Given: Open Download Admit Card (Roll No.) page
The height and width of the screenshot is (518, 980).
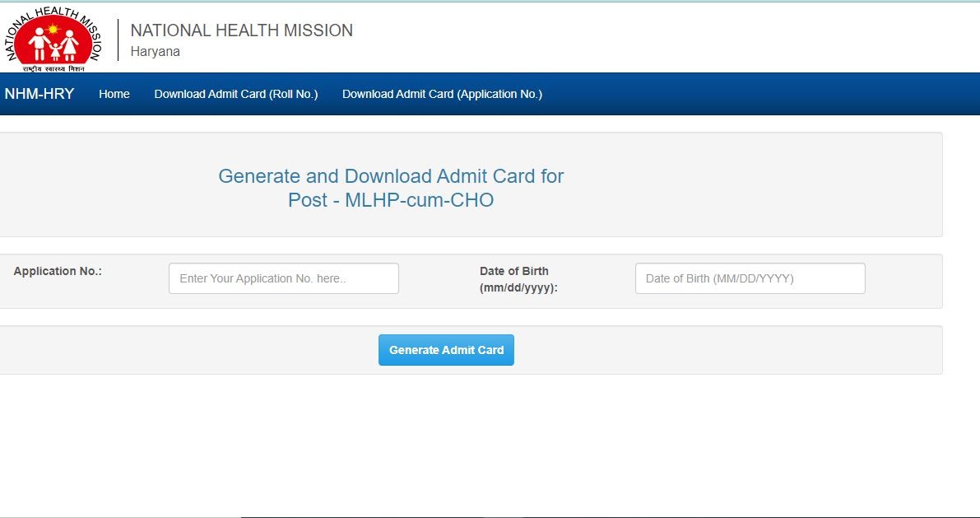Looking at the screenshot, I should tap(236, 94).
